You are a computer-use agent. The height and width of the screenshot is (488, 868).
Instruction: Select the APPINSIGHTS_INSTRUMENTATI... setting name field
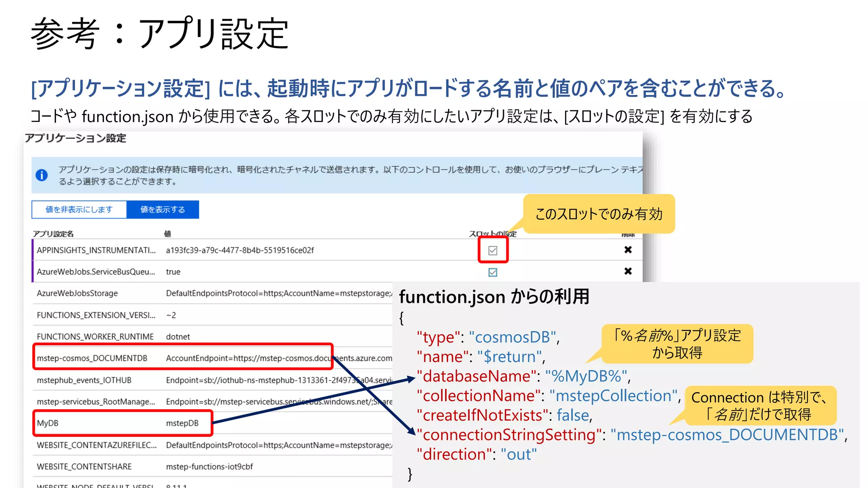[x=96, y=250]
